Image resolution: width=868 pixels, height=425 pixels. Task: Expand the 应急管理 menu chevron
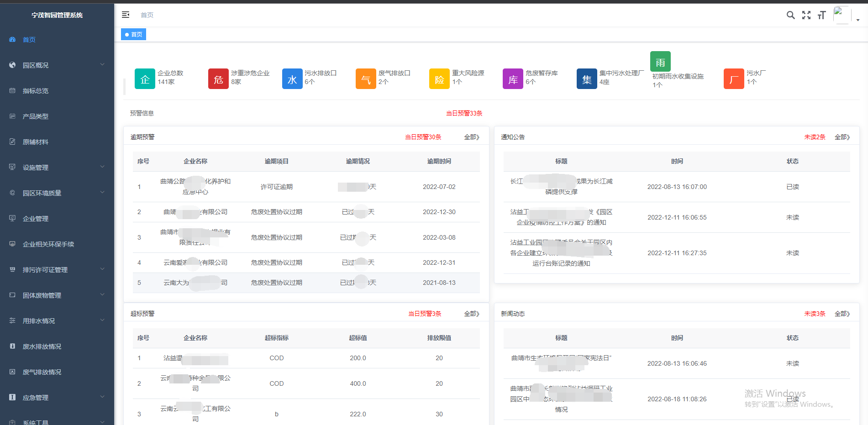(x=102, y=397)
